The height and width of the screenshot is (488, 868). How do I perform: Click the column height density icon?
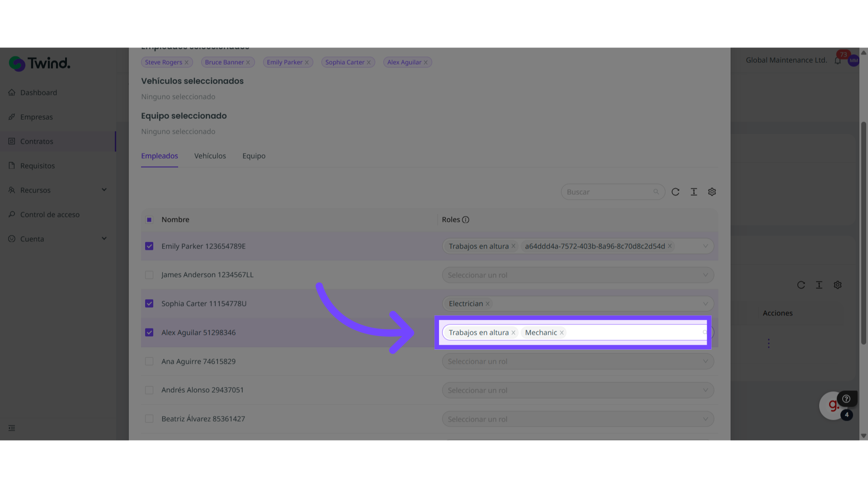(694, 192)
